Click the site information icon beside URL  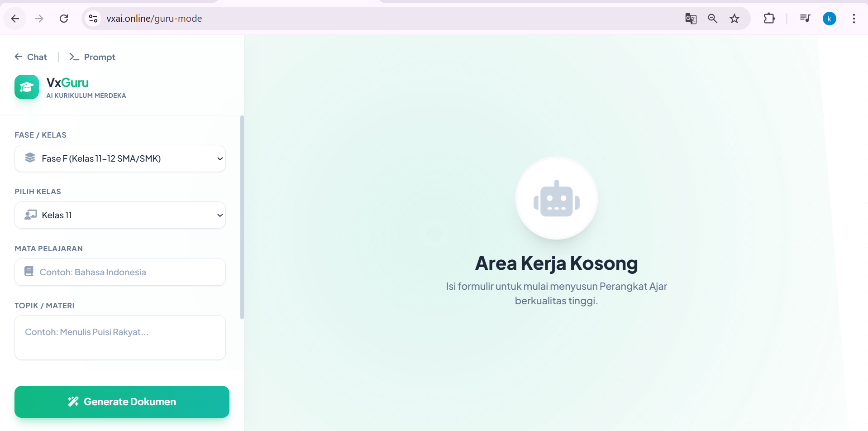point(93,19)
